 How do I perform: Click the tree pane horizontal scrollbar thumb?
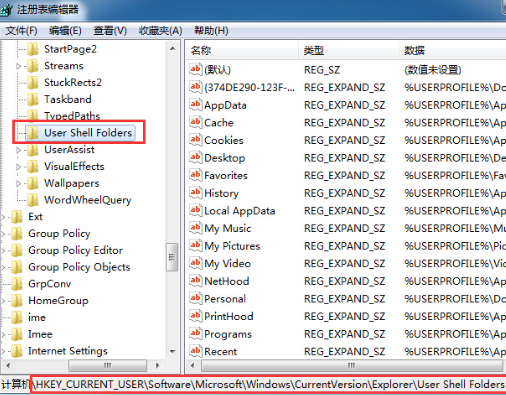point(107,366)
